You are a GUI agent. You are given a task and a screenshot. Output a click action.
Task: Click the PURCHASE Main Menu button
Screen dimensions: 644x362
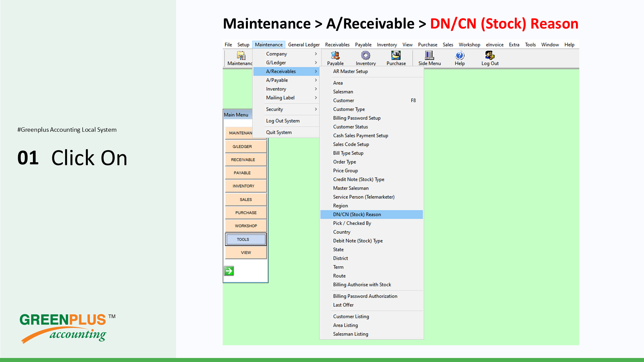(246, 213)
